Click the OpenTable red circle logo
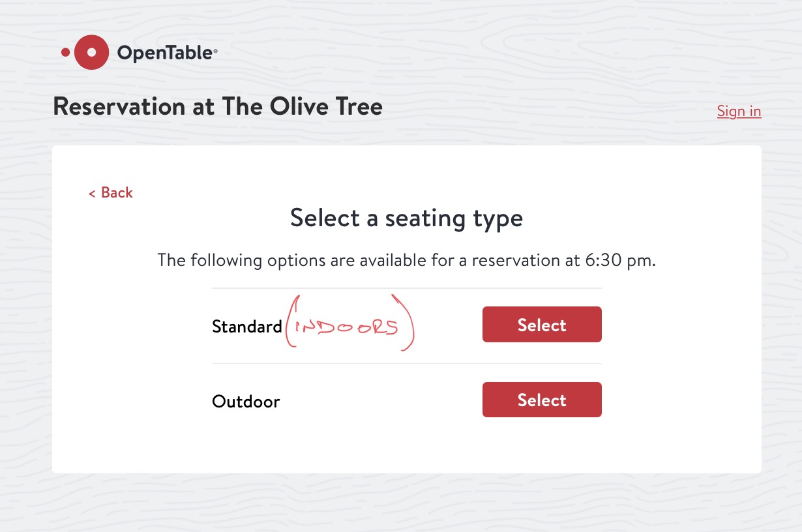This screenshot has height=532, width=802. 91,52
